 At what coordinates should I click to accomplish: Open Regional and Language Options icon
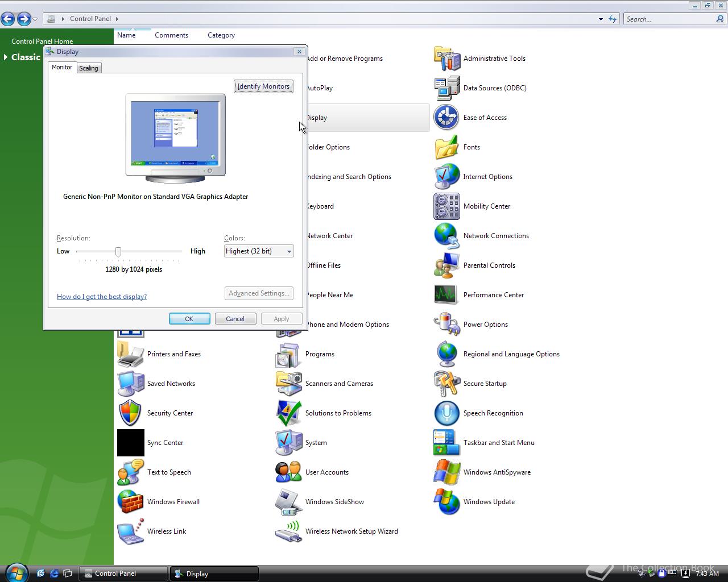[x=446, y=354]
